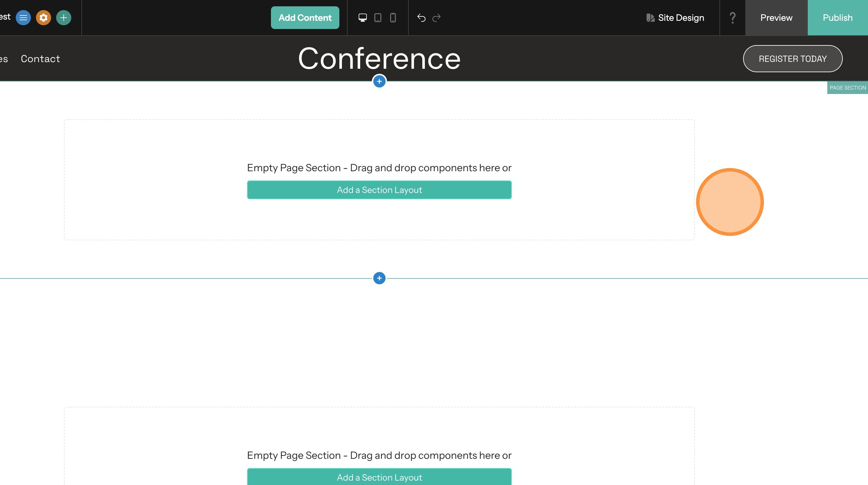Screen dimensions: 868x485
Task: Click first Add a Section Layout button
Action: (x=379, y=190)
